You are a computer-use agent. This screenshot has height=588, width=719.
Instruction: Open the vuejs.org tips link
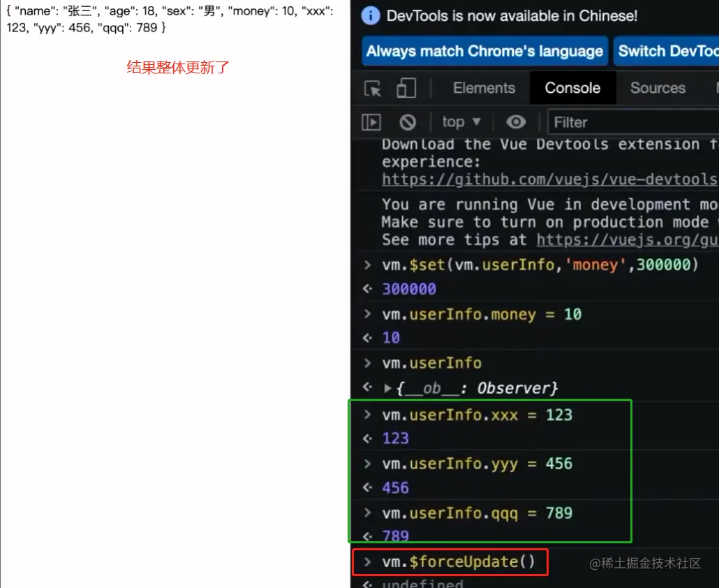628,240
